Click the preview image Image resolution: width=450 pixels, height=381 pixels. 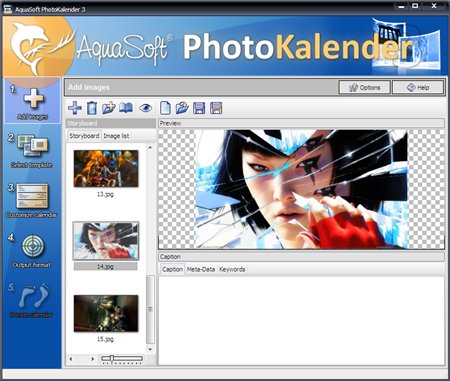(x=301, y=189)
